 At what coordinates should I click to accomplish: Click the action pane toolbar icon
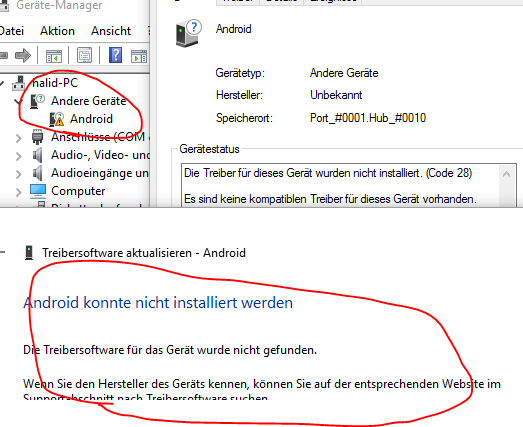(x=139, y=56)
